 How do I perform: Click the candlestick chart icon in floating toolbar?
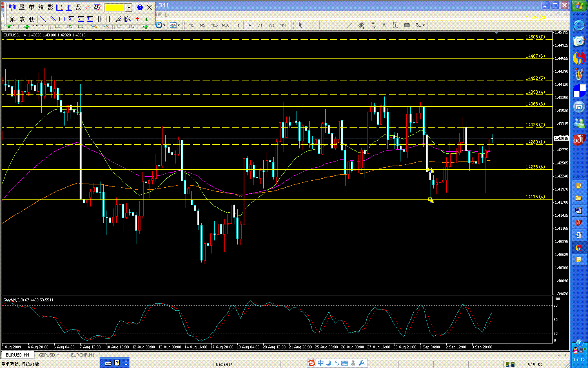[x=12, y=7]
